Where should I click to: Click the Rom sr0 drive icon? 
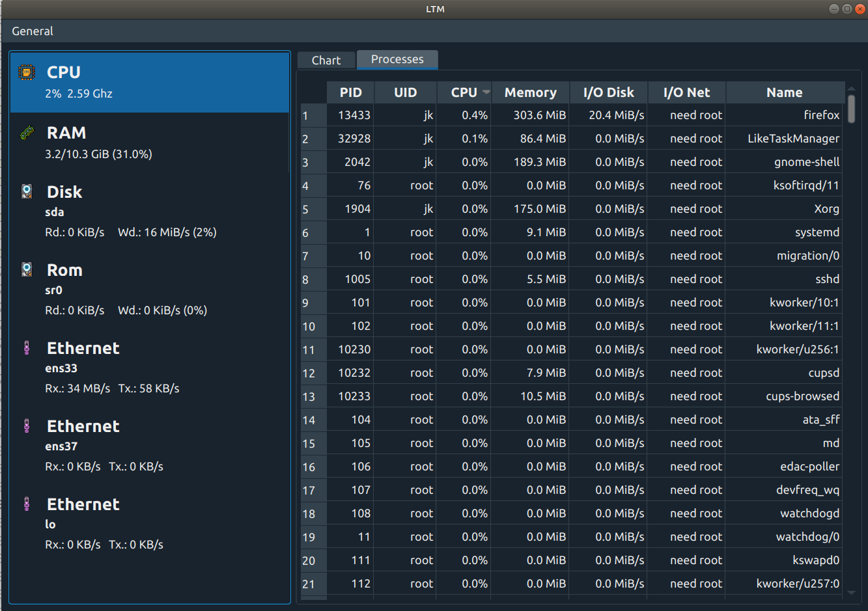coord(27,269)
